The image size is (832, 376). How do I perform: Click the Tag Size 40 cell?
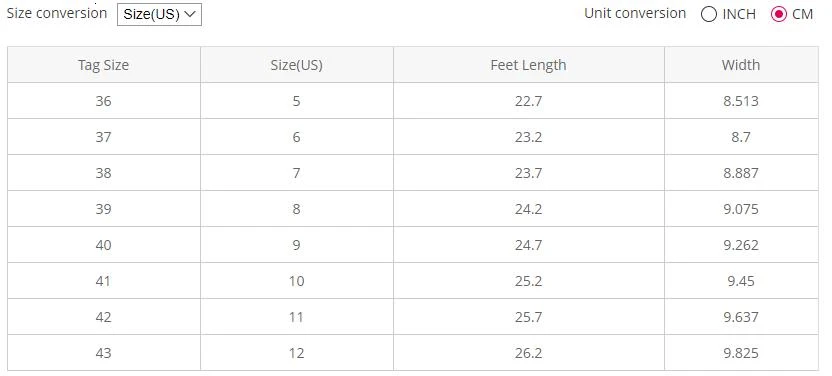tap(104, 244)
